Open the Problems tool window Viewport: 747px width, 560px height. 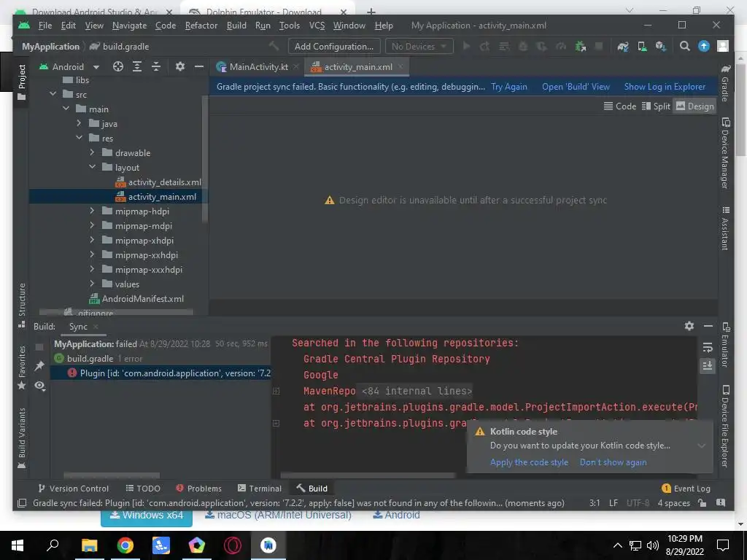[198, 488]
